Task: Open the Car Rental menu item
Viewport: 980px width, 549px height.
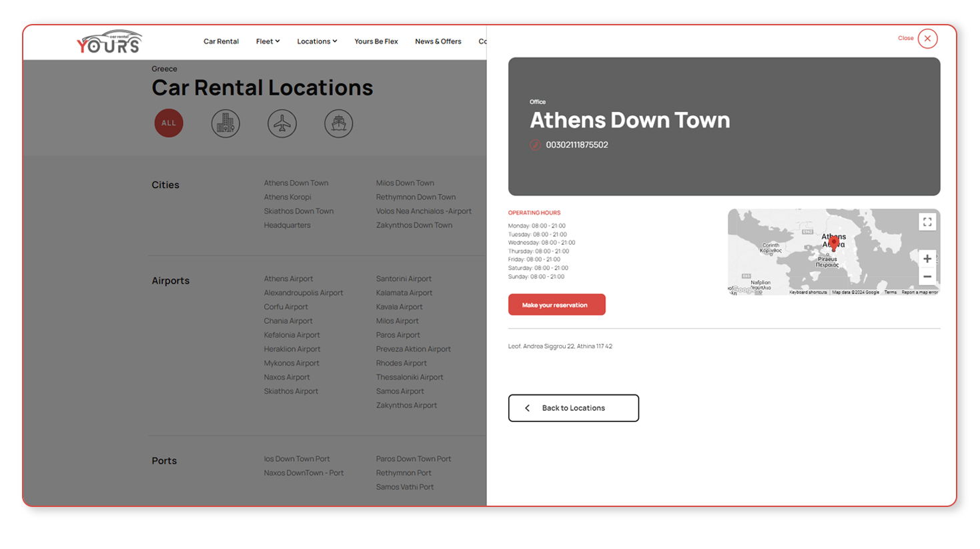Action: pyautogui.click(x=221, y=41)
